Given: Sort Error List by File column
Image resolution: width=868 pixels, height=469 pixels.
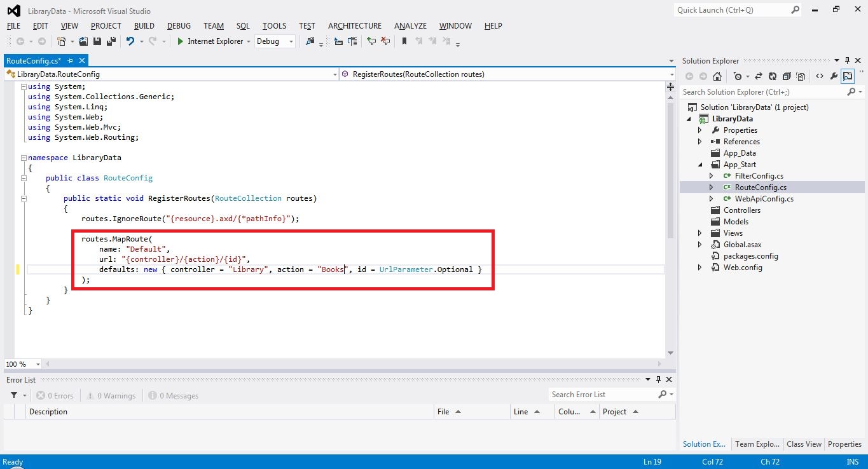Looking at the screenshot, I should coord(472,412).
